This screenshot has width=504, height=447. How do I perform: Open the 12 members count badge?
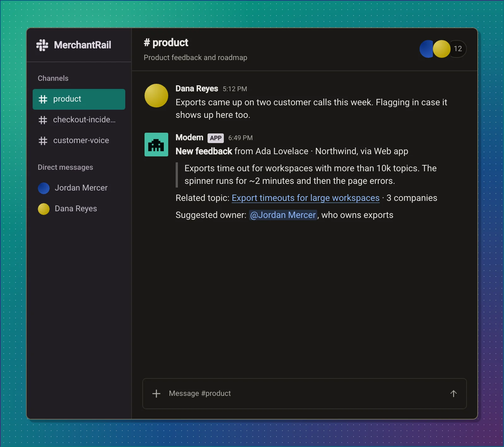pyautogui.click(x=458, y=49)
